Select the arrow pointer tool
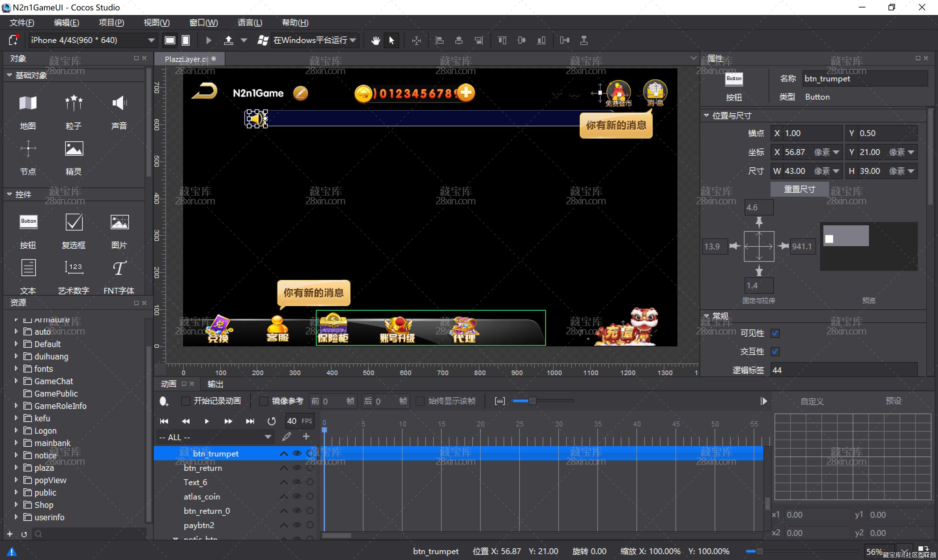Viewport: 938px width, 560px height. 391,40
